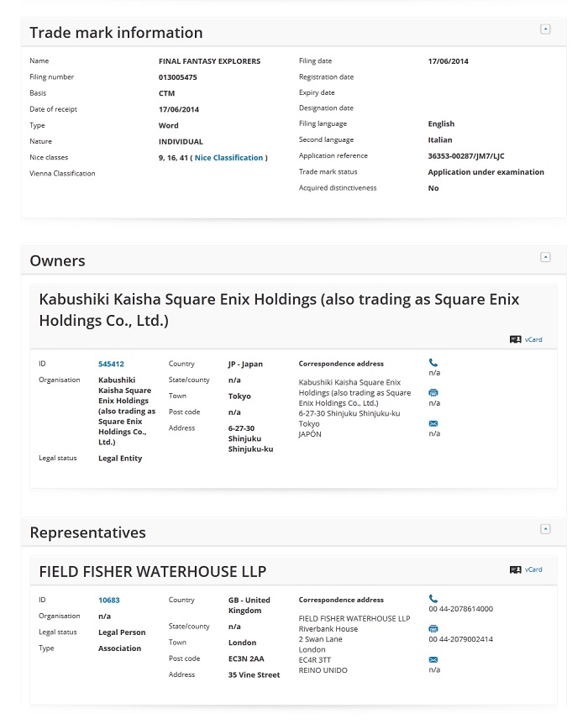Screen dimensions: 588x724
Task: Click the representative's telephone icon
Action: (433, 599)
